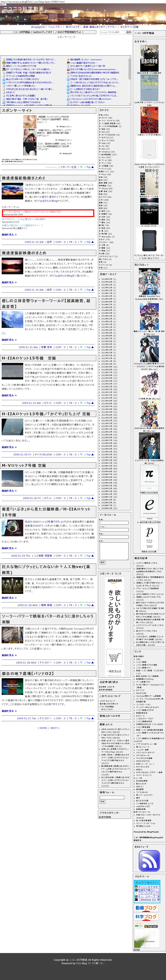
Task: Click 動画を見る » under H-IIAロケット13号機 post
Action: pyautogui.click(x=9, y=447)
